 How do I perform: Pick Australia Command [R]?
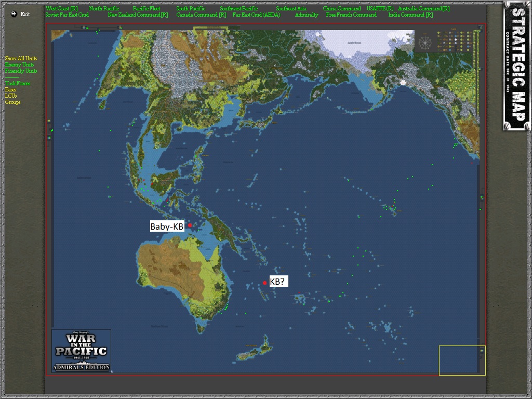(424, 8)
